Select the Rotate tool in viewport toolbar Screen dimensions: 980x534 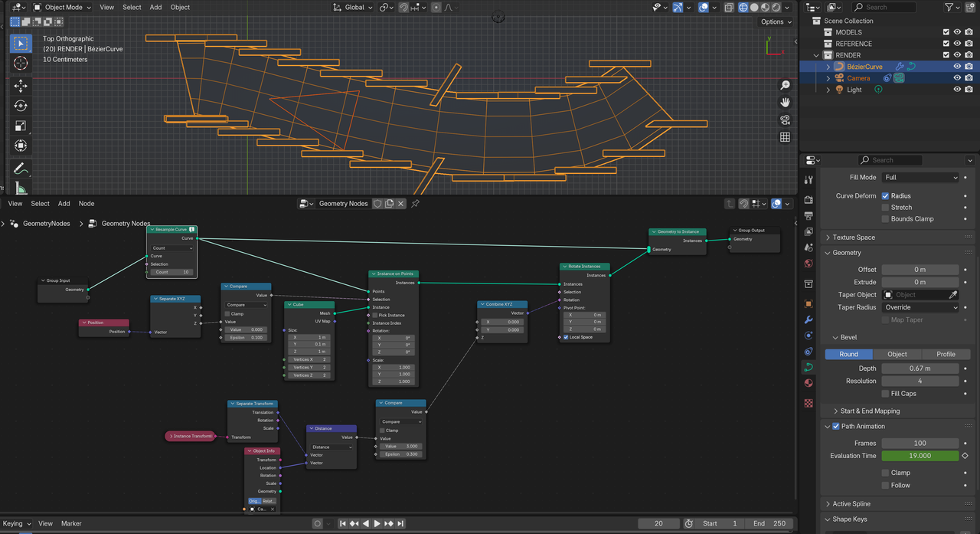(21, 106)
